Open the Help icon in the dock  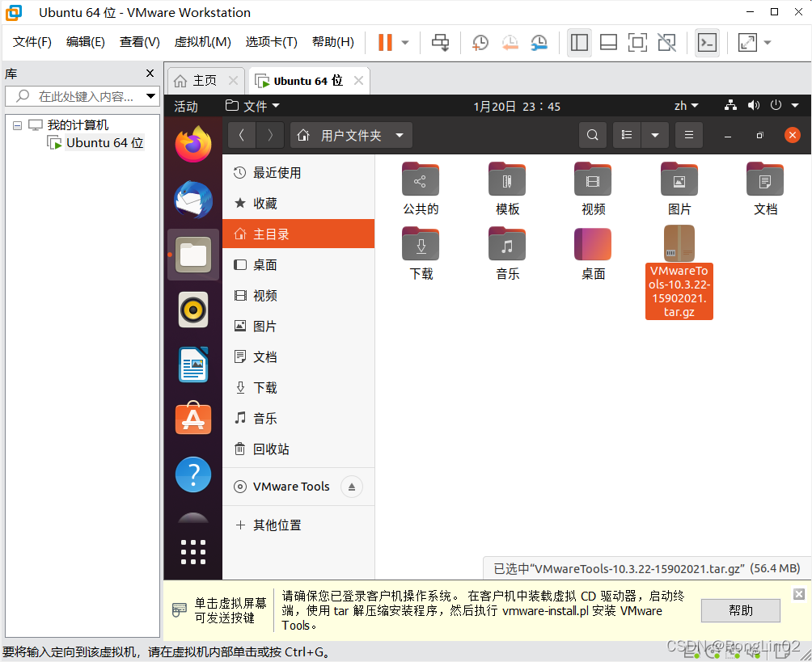193,474
